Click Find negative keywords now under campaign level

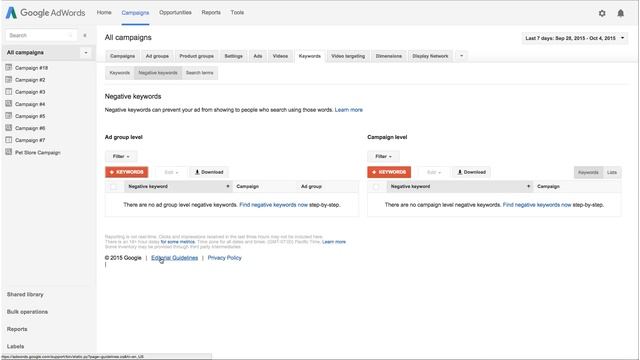point(537,205)
